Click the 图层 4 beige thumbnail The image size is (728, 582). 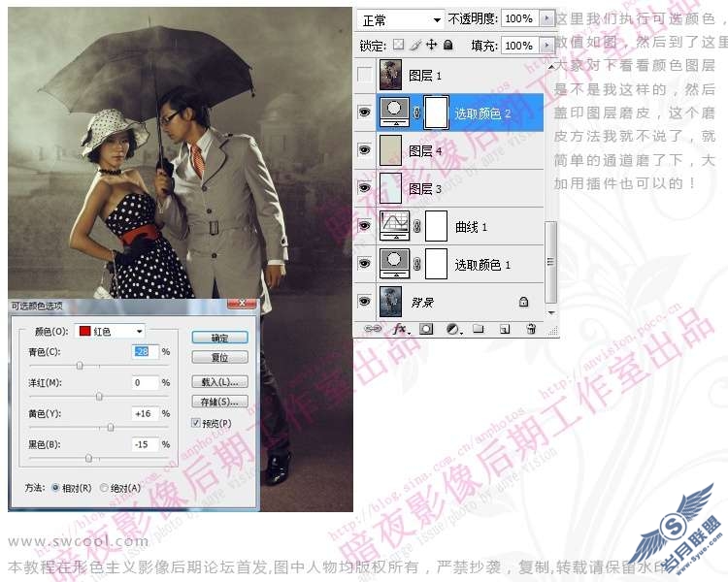[x=390, y=150]
